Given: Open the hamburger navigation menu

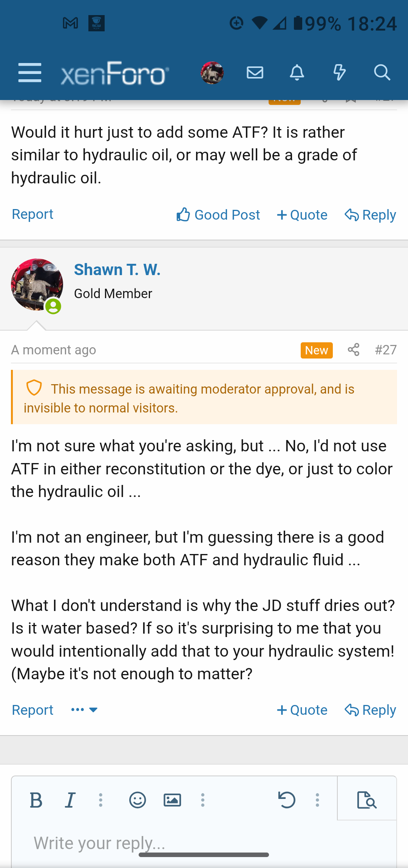Looking at the screenshot, I should pos(30,72).
